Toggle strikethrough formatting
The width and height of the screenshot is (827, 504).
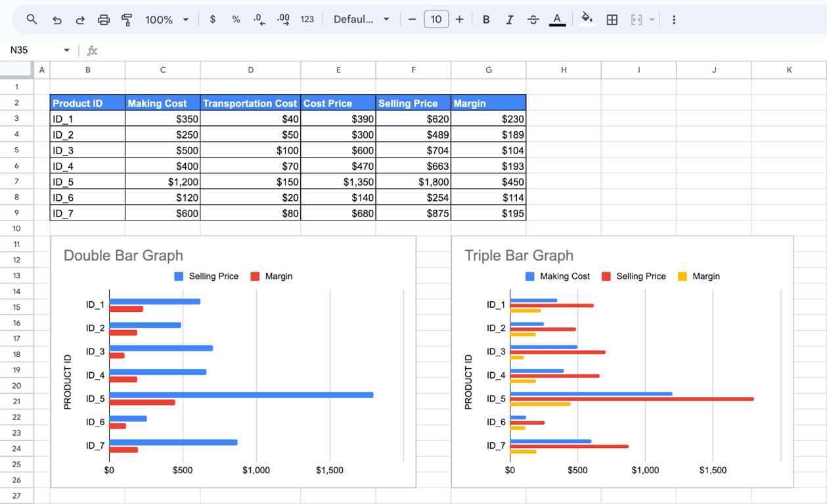(533, 20)
